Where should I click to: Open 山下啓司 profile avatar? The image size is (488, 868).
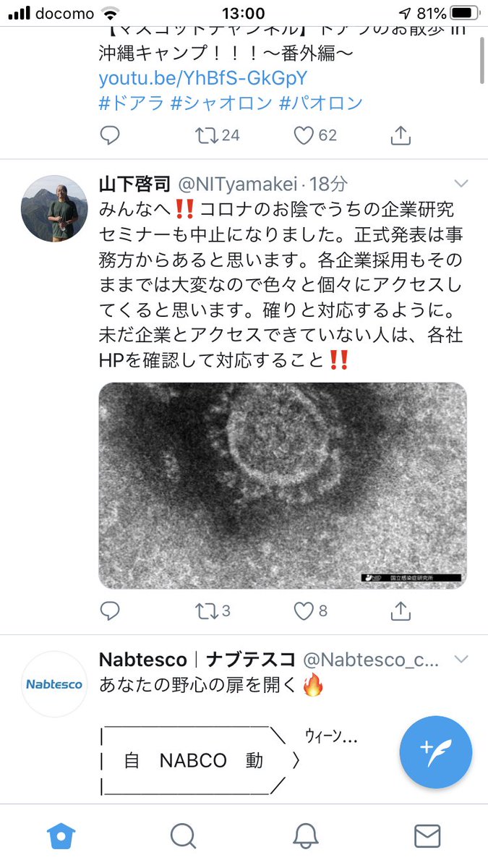[x=55, y=208]
